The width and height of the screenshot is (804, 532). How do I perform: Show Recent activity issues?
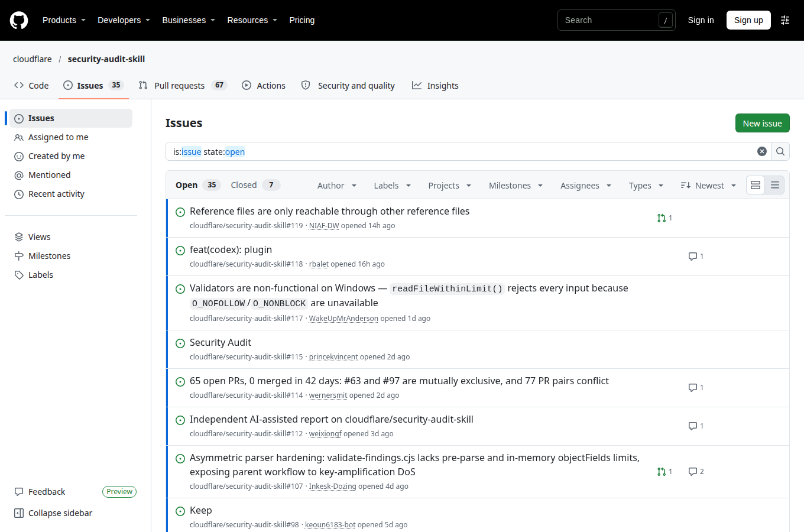click(x=71, y=194)
